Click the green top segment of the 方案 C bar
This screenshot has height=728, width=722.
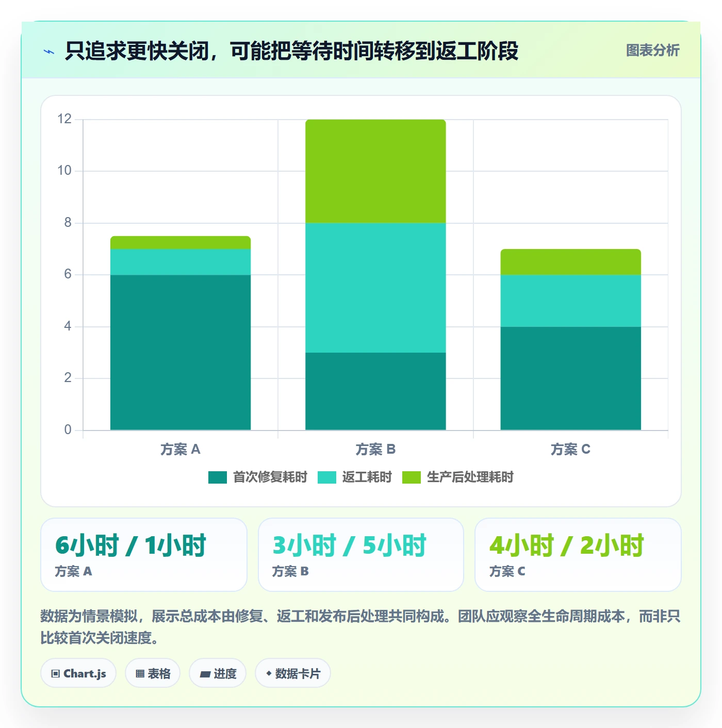570,262
